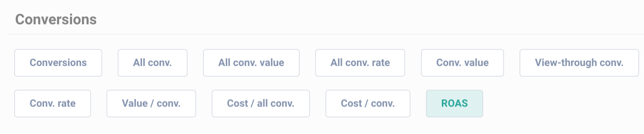This screenshot has height=134, width=644.
Task: Activate the Conv. value button
Action: (x=462, y=63)
